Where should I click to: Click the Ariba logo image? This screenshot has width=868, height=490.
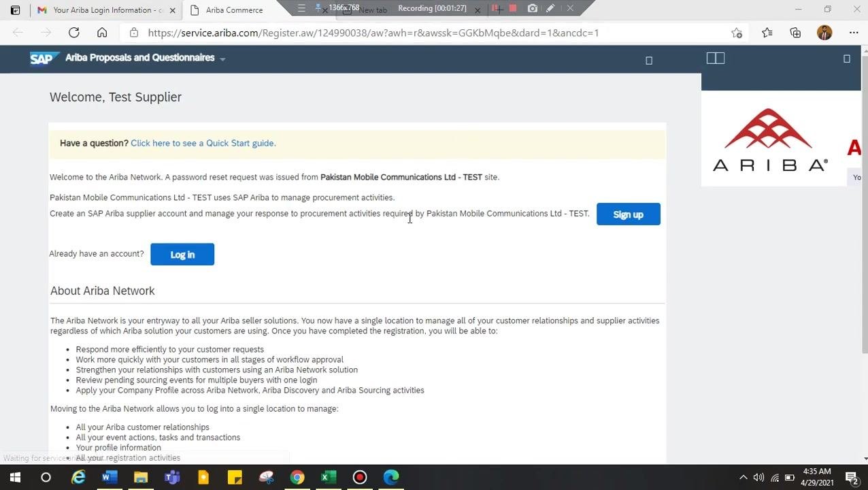click(x=769, y=140)
